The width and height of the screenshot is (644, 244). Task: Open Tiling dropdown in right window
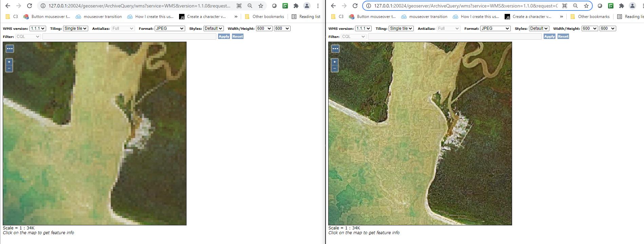point(401,28)
